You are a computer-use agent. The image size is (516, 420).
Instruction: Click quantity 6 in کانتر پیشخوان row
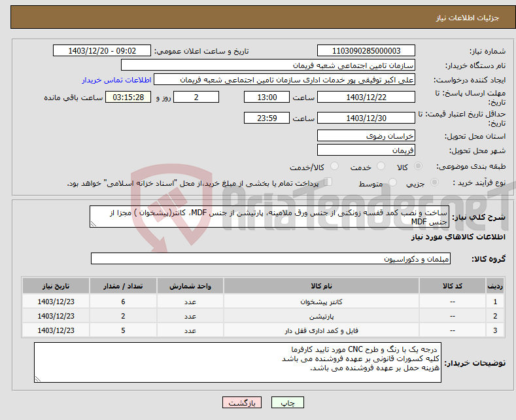[x=123, y=302]
